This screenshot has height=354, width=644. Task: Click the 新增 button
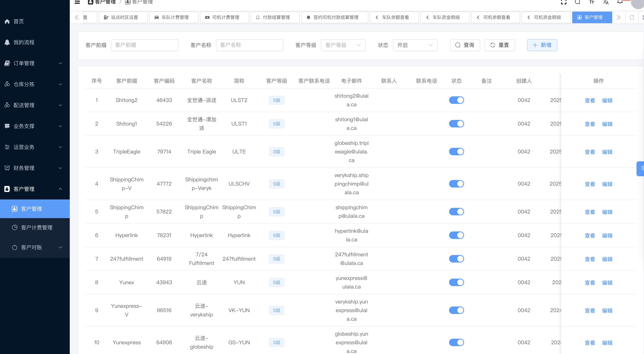click(542, 45)
